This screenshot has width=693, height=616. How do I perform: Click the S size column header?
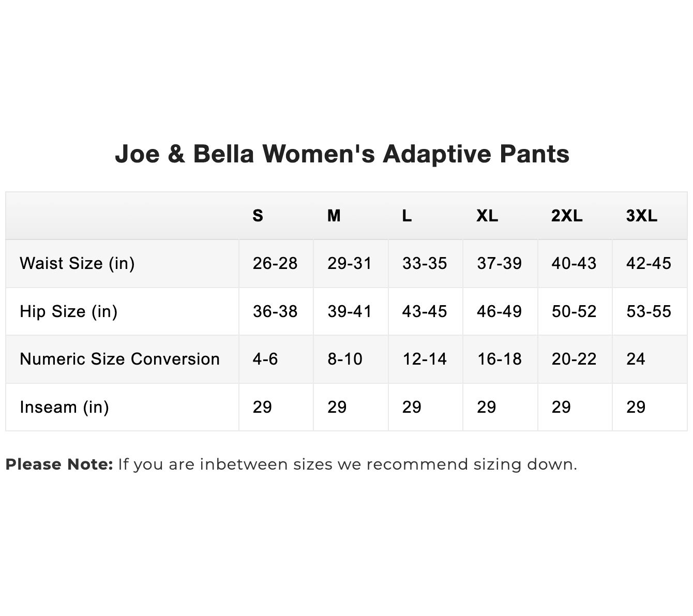coord(258,216)
